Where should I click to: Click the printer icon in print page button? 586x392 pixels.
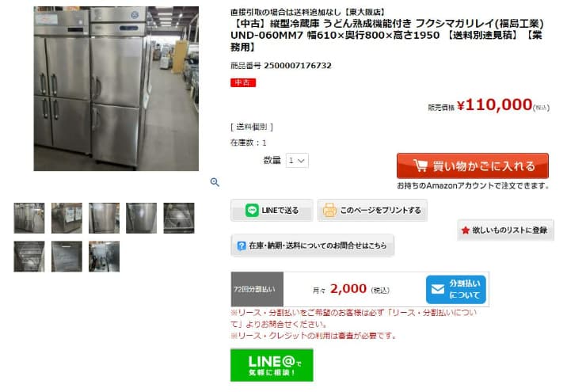pyautogui.click(x=329, y=211)
